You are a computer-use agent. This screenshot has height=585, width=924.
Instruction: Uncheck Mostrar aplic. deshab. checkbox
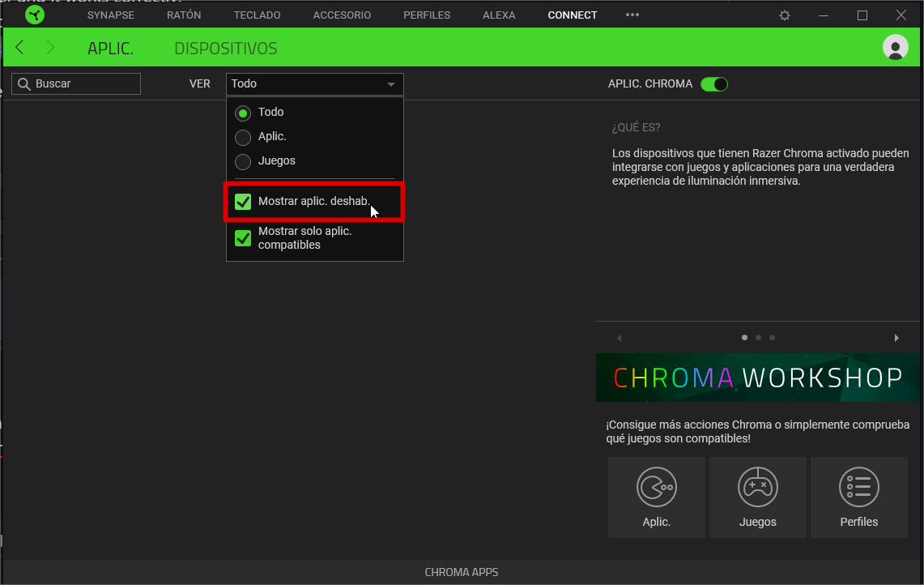pyautogui.click(x=243, y=202)
